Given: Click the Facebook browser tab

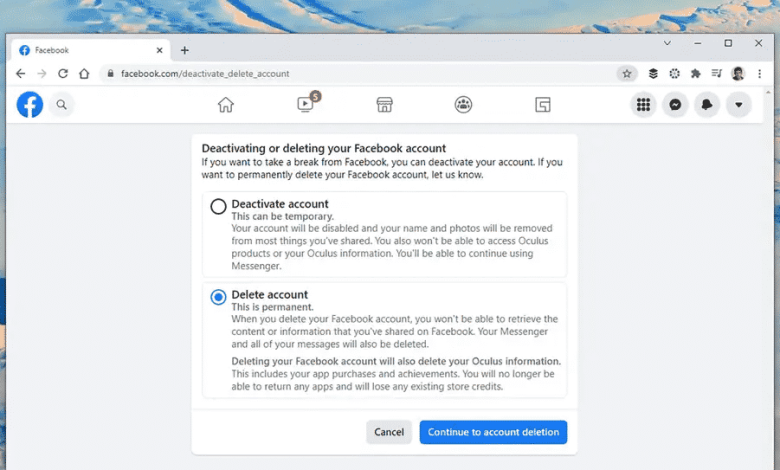Looking at the screenshot, I should (x=90, y=50).
